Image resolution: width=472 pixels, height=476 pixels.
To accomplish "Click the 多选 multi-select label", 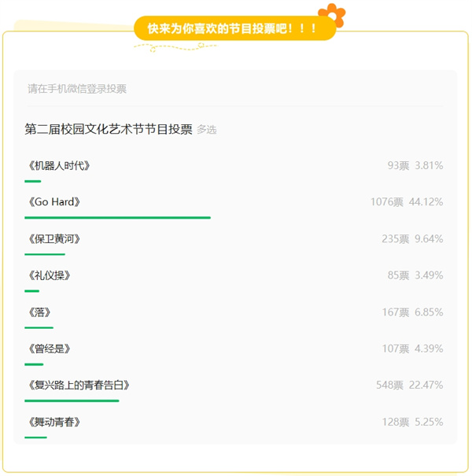I will (207, 130).
